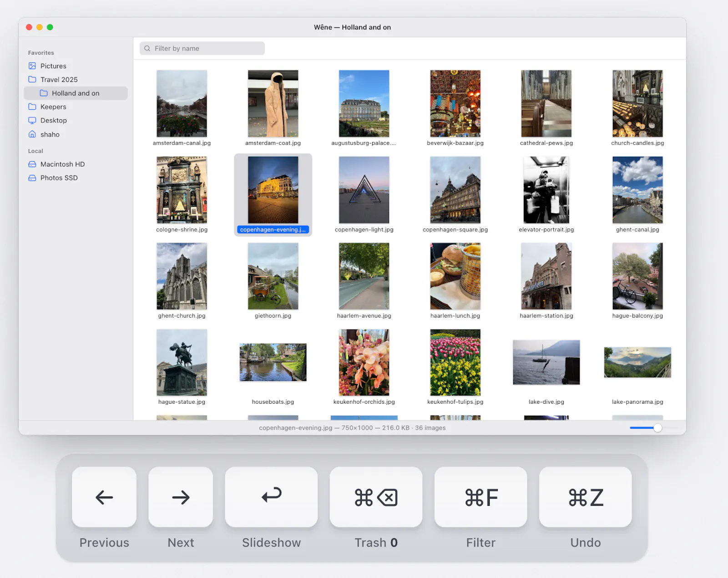Select the amsterdam-coat.jpg thumbnail

pos(273,103)
